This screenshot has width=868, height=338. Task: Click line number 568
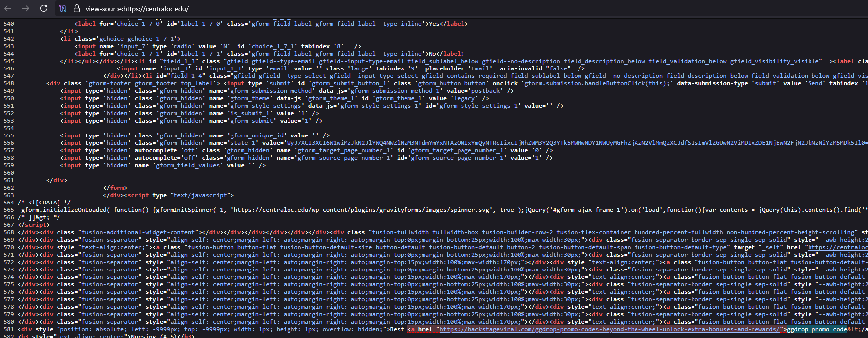pyautogui.click(x=9, y=232)
